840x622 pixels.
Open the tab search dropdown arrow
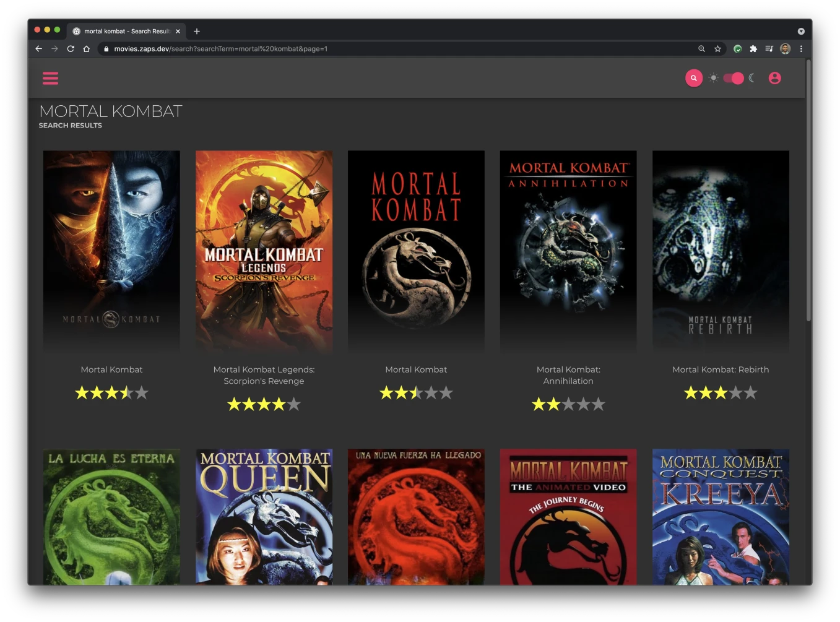point(801,31)
